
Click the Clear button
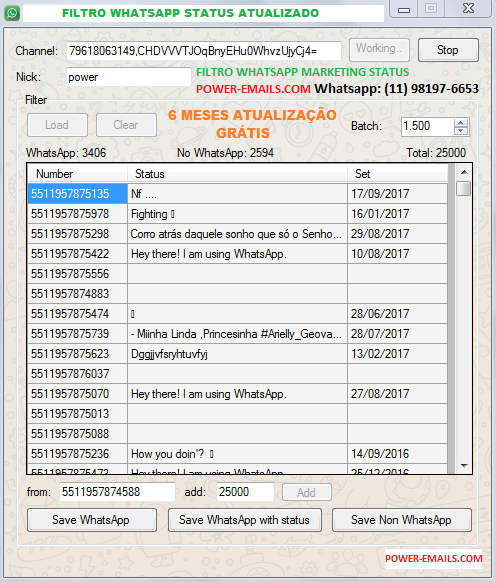pos(126,125)
